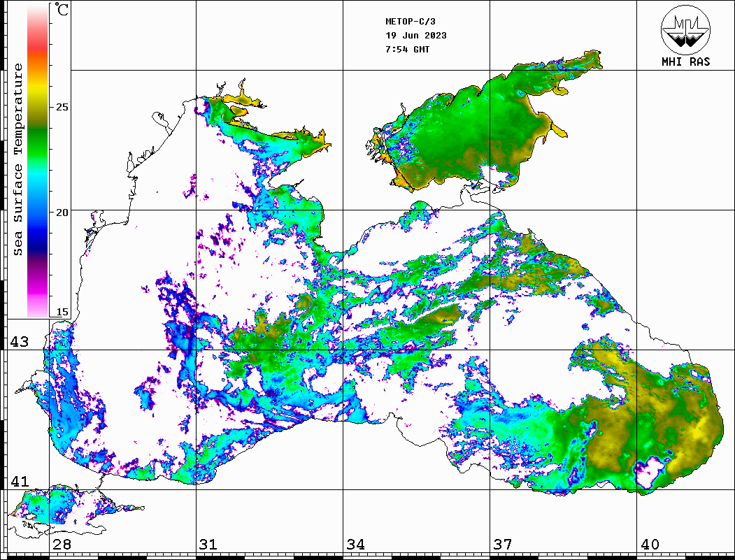Click the longitude 28 axis label
This screenshot has width=735, height=560.
(62, 545)
